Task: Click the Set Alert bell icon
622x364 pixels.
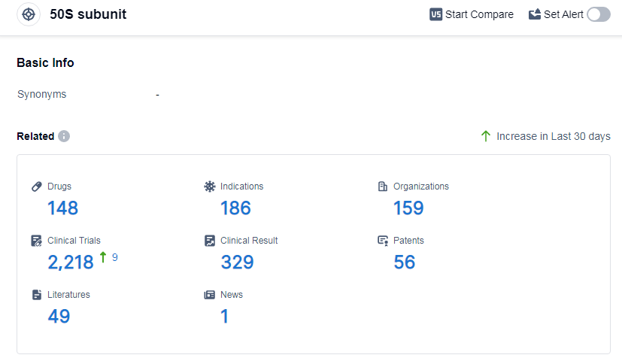Action: (535, 14)
